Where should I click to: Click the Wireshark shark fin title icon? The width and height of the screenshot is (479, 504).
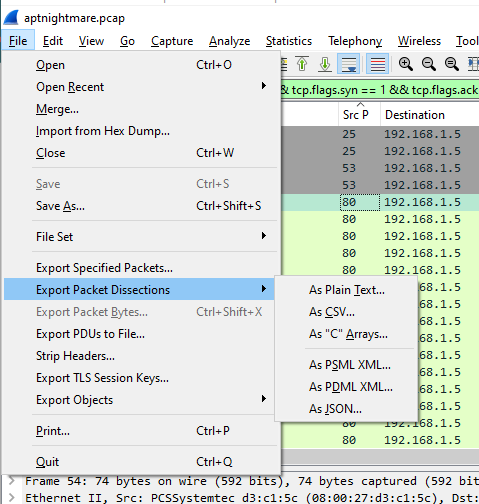coord(11,17)
